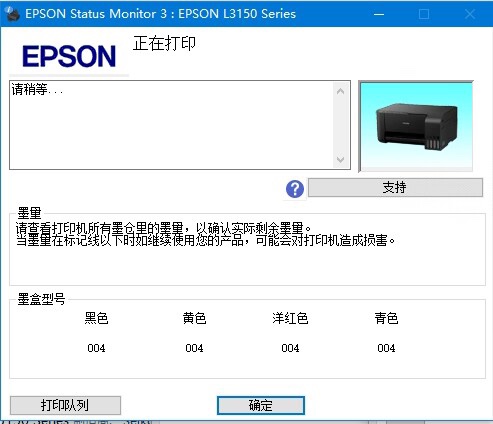Click the 004 code under 青色

click(x=386, y=348)
